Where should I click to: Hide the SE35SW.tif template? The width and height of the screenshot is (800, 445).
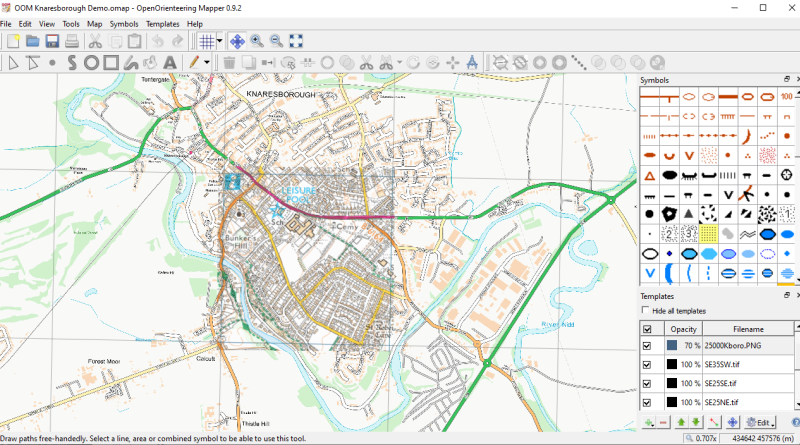click(x=647, y=364)
